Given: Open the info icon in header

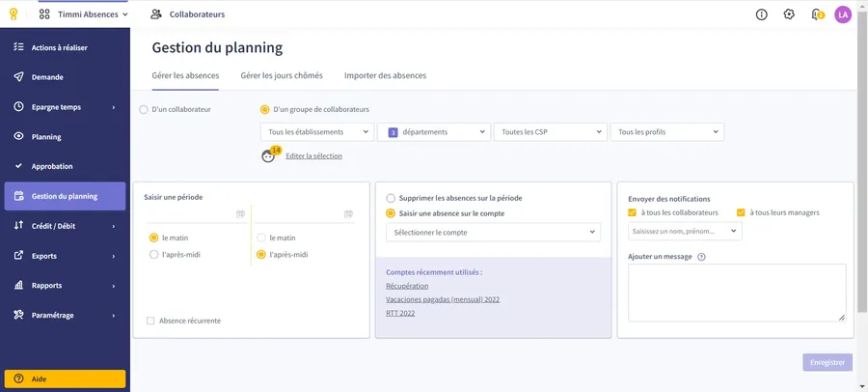Looking at the screenshot, I should [x=762, y=14].
